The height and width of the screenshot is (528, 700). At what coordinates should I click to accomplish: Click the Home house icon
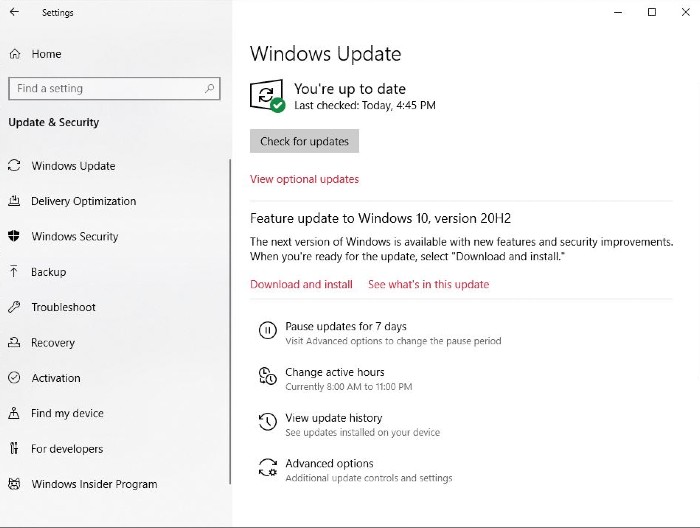click(15, 54)
